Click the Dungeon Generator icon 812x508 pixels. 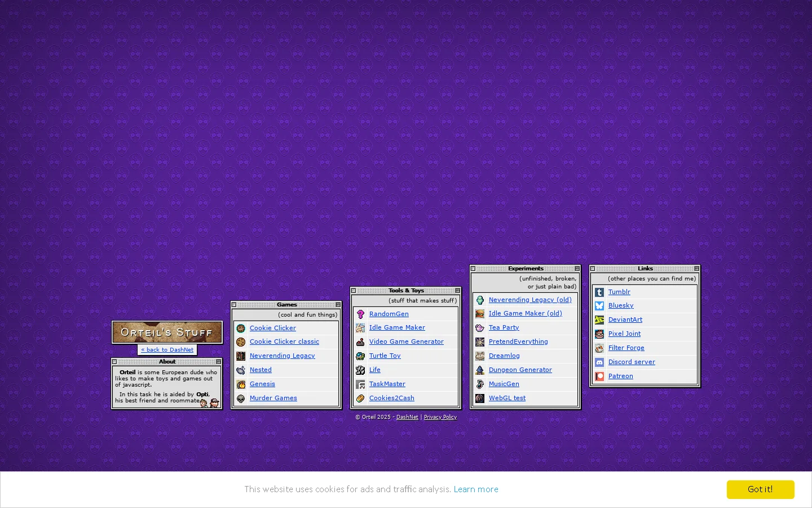pos(480,370)
